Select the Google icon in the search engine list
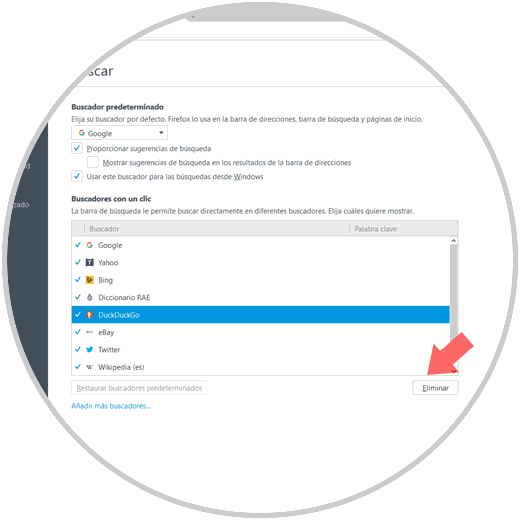This screenshot has width=520, height=520. pyautogui.click(x=89, y=245)
